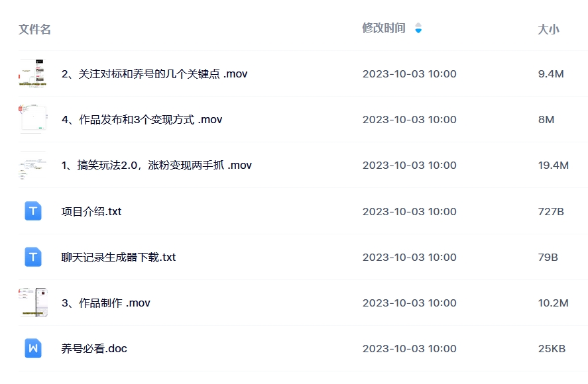588x384 pixels.
Task: Open file 3、作品制作 .mov
Action: pos(105,303)
